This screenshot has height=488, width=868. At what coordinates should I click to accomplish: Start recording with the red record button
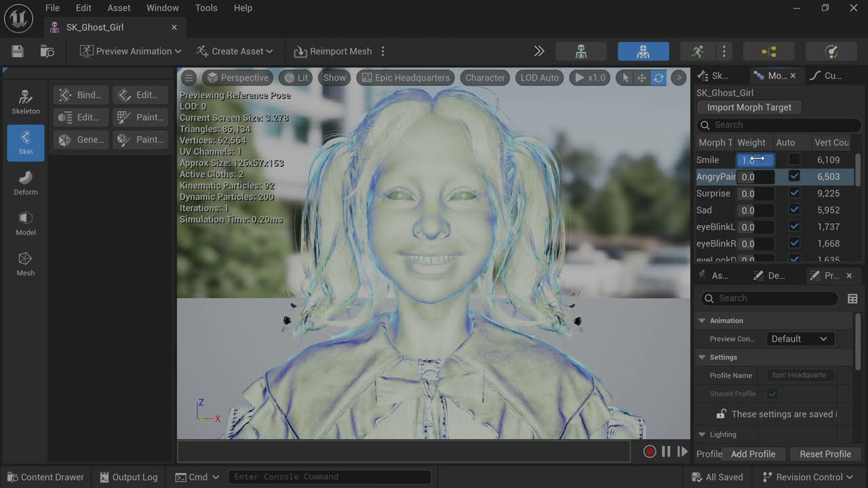(650, 451)
